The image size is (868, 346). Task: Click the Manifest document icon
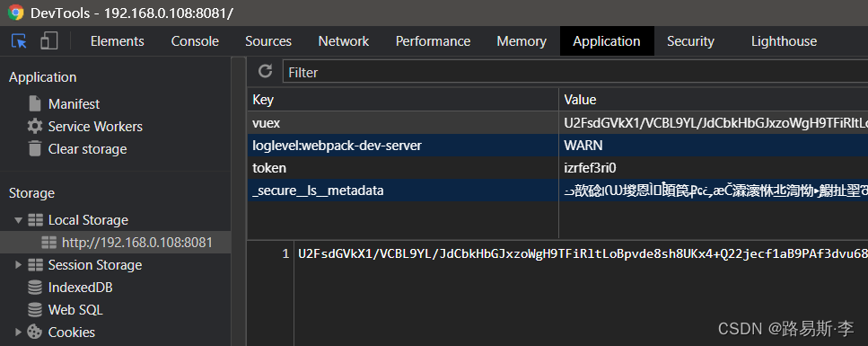(x=35, y=103)
